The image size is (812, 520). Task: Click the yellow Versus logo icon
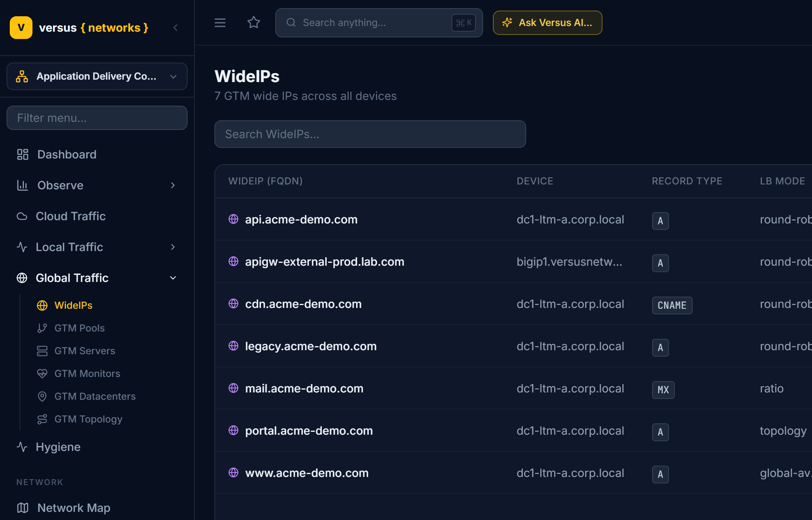[x=21, y=28]
